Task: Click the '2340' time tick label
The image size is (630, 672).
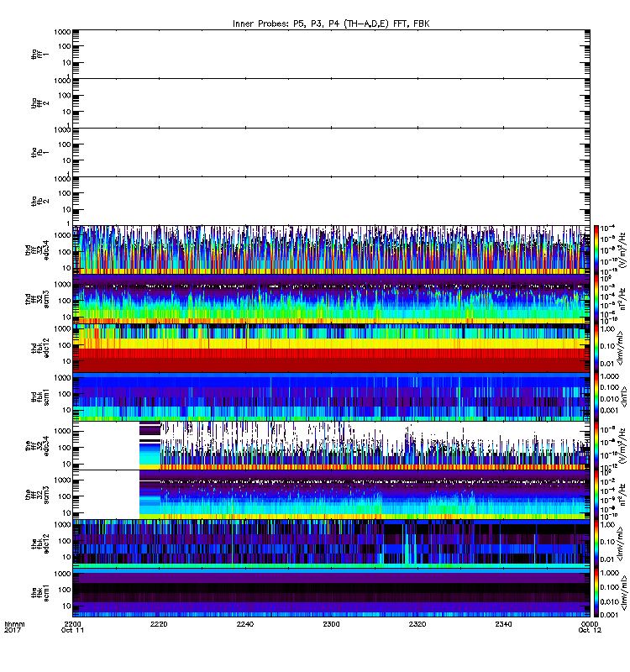Action: pyautogui.click(x=503, y=624)
